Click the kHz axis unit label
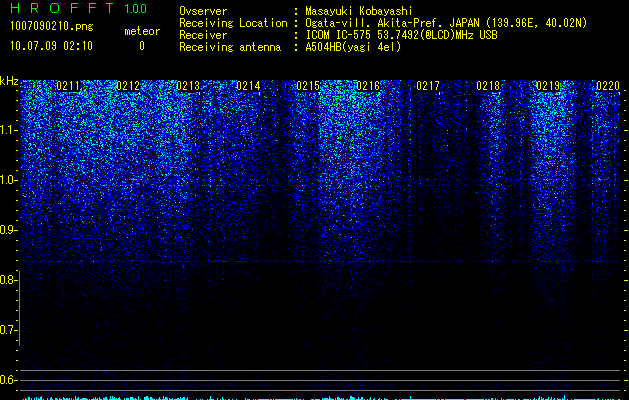 coord(9,81)
